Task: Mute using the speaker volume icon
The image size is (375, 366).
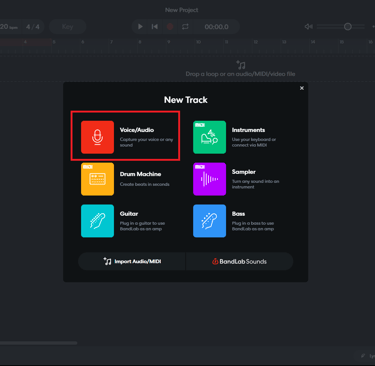Action: pos(309,27)
